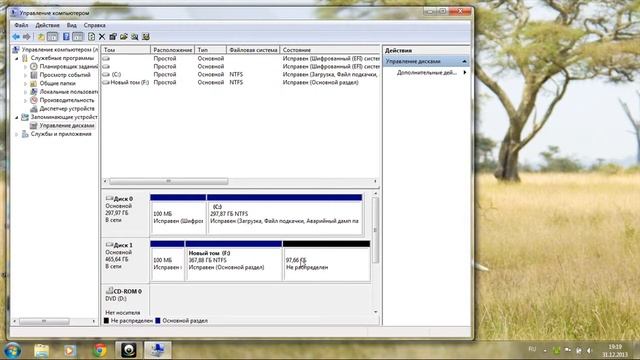Image resolution: width=640 pixels, height=360 pixels.
Task: Toggle the show/hide console tree icon
Action: point(52,37)
